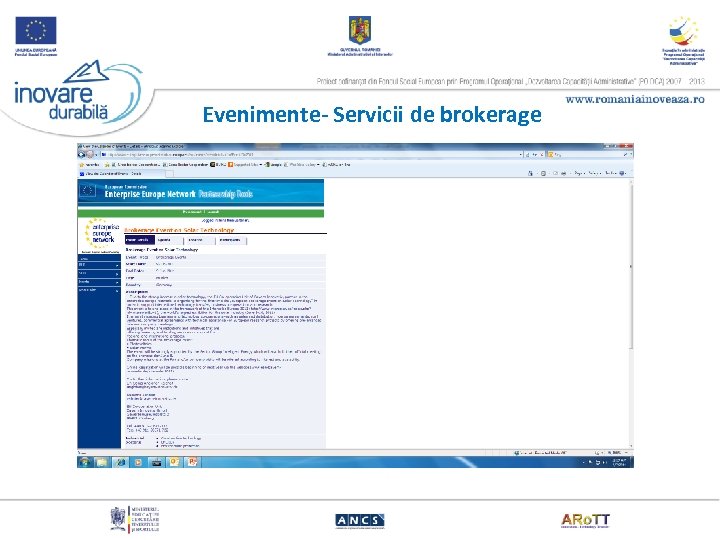Click the Help icon in command bar

pos(623,174)
